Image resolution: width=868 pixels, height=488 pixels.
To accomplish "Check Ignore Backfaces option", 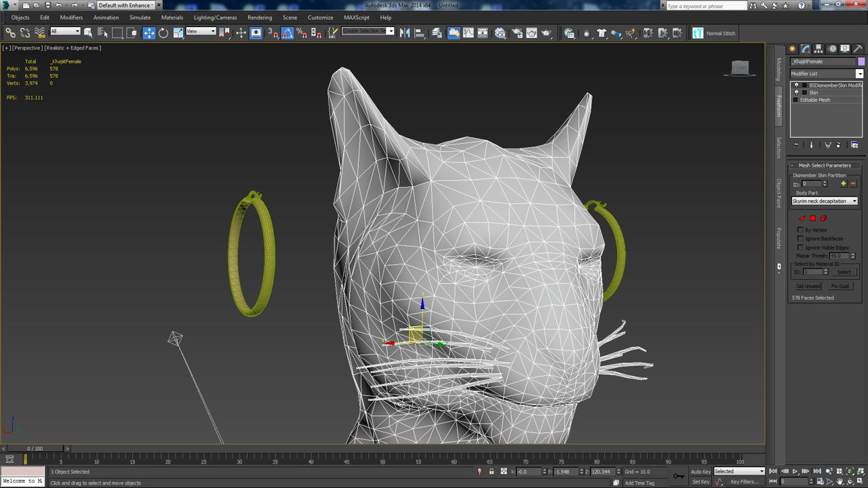I will [800, 239].
